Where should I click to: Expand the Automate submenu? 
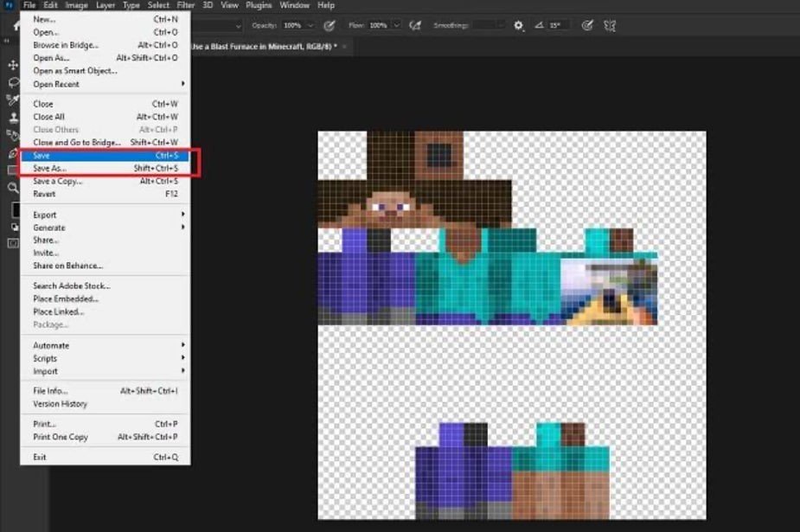106,345
